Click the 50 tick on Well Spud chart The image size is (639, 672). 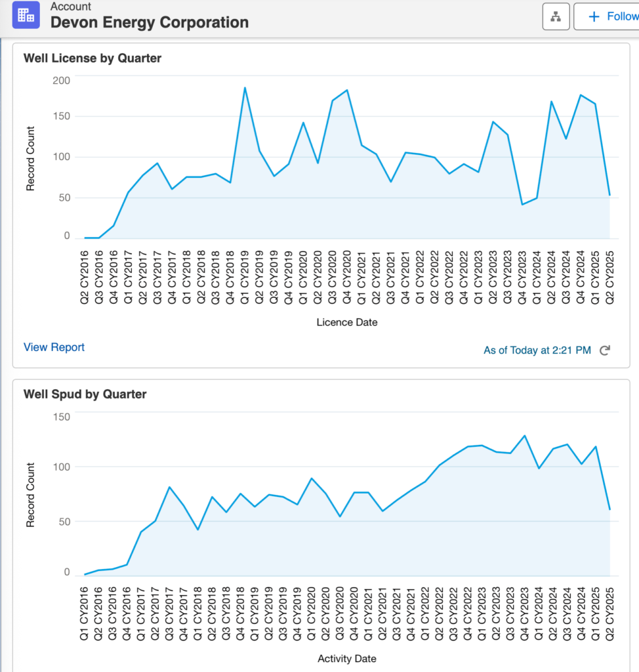click(64, 522)
